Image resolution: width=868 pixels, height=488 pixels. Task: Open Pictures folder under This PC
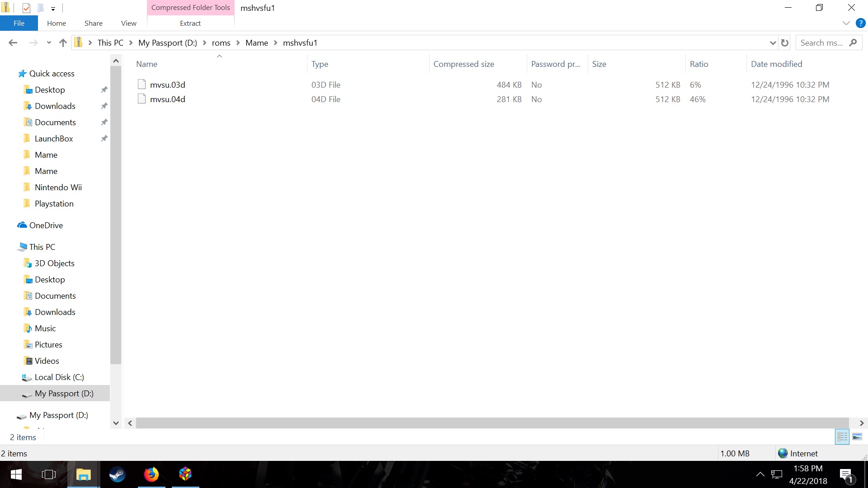pyautogui.click(x=48, y=345)
